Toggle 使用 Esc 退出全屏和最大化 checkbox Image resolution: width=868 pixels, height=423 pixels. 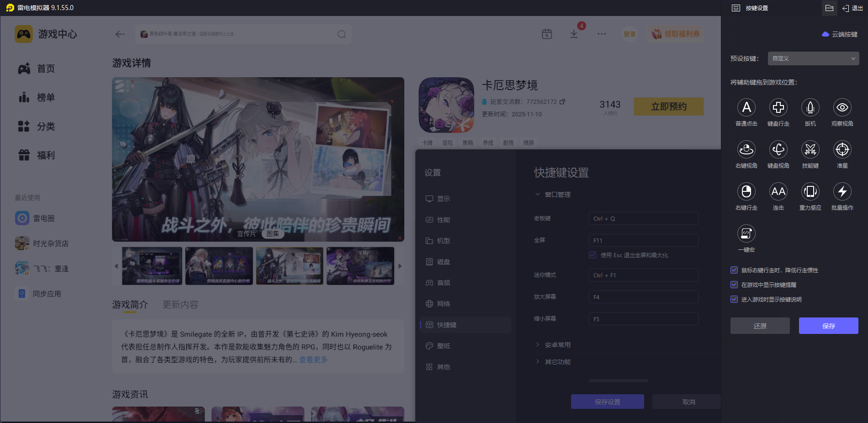[593, 255]
